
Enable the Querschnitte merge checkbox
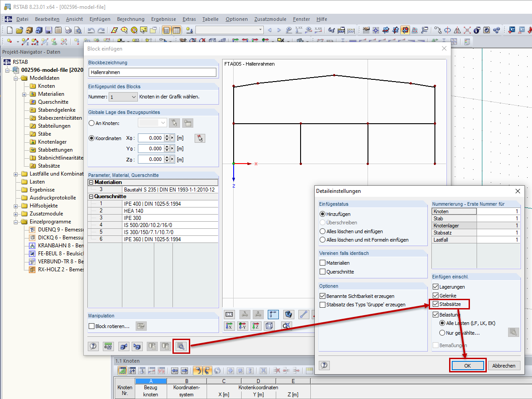point(323,272)
